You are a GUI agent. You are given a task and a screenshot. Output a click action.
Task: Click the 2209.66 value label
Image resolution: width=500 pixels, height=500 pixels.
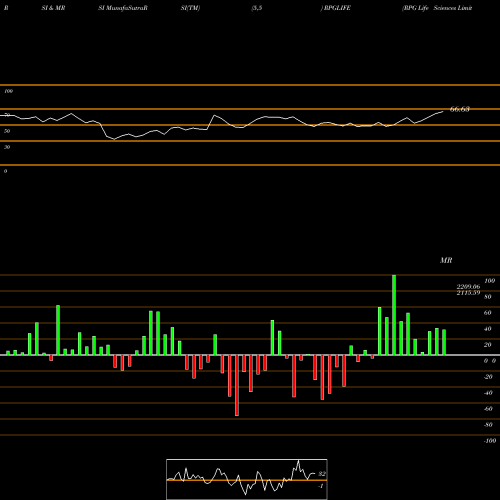tap(468, 287)
